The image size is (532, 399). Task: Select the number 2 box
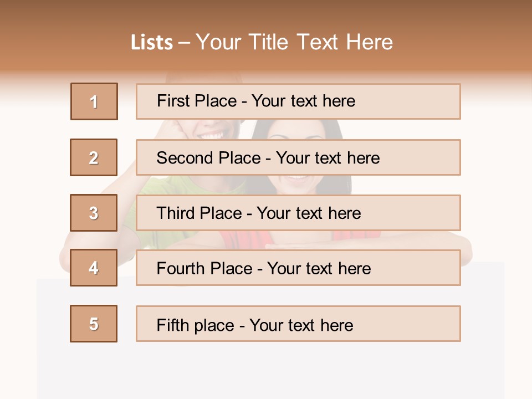point(94,157)
